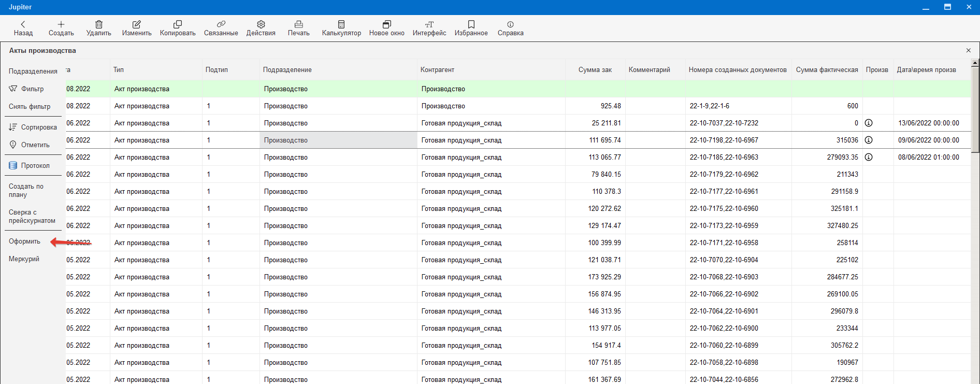The height and width of the screenshot is (384, 980).
Task: Close the Акты производства panel
Action: 969,50
